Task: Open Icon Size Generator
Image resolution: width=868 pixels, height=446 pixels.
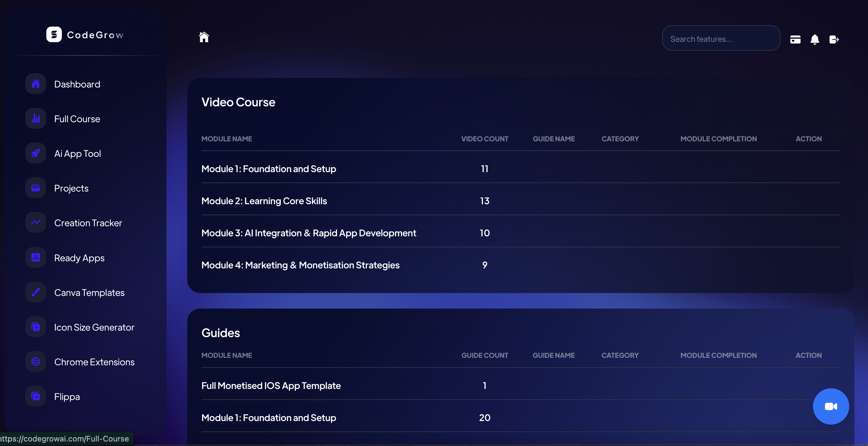Action: (94, 327)
